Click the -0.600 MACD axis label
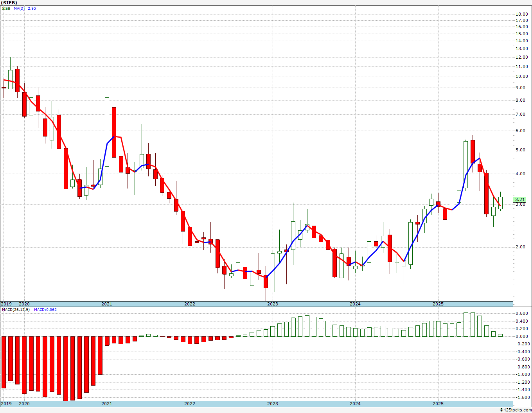Screen dimensions: 532x413 [522, 359]
